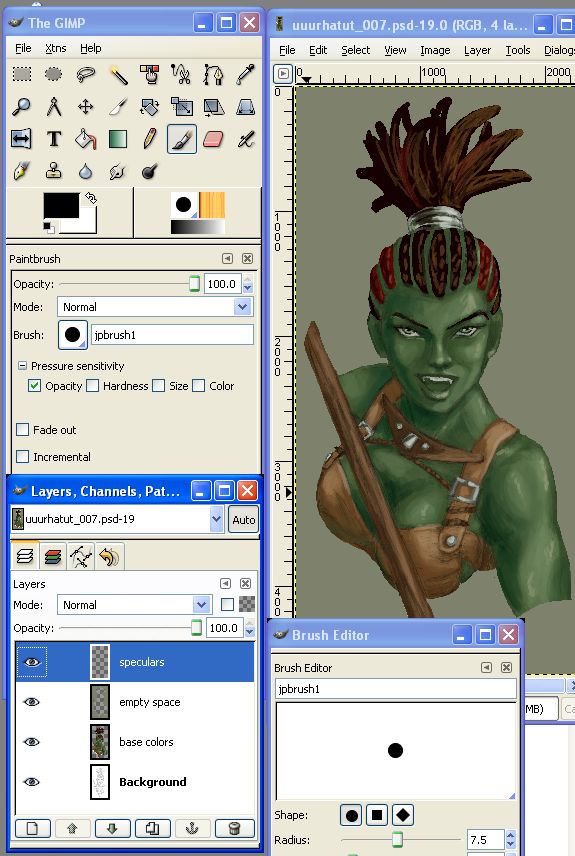Viewport: 575px width, 856px height.
Task: Select the Perspective tool
Action: pyautogui.click(x=245, y=106)
